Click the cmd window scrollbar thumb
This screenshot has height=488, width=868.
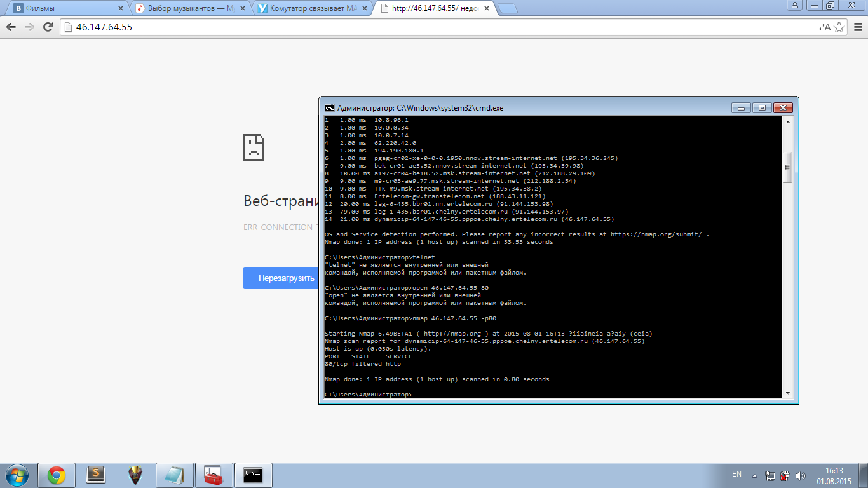pyautogui.click(x=788, y=167)
